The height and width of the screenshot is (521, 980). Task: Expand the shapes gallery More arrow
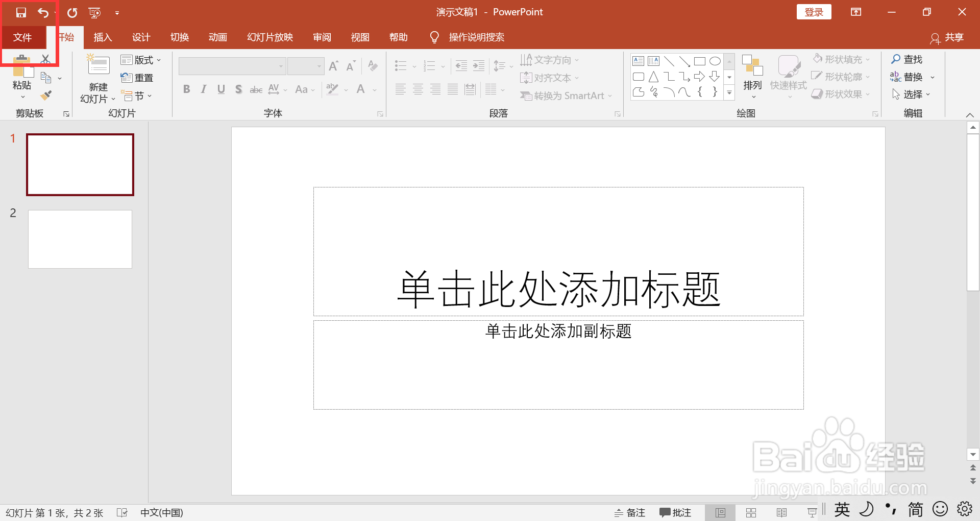pyautogui.click(x=729, y=92)
